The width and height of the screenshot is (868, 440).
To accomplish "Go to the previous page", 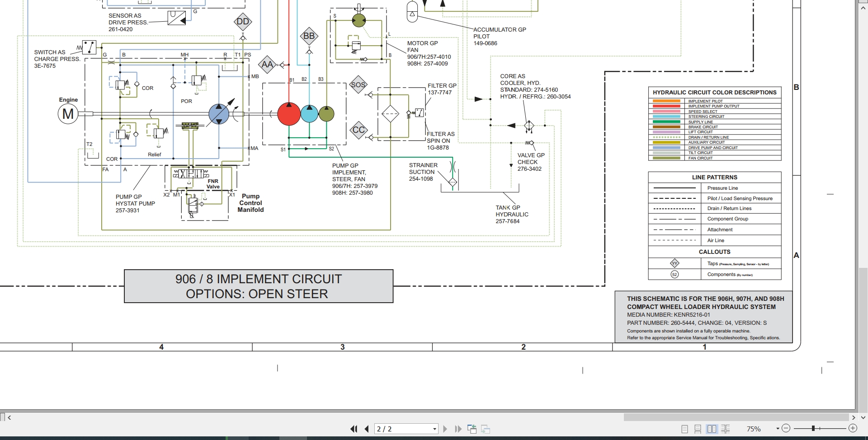I will (367, 429).
